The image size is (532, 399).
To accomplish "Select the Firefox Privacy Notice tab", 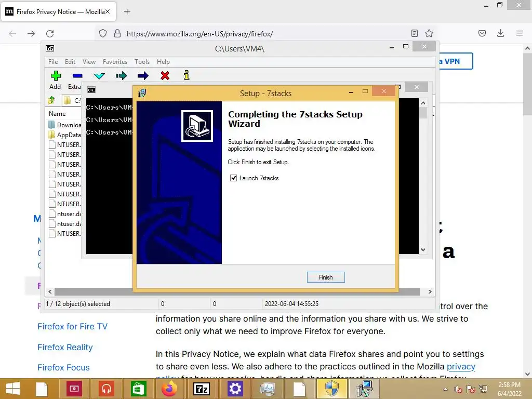I will click(x=58, y=12).
